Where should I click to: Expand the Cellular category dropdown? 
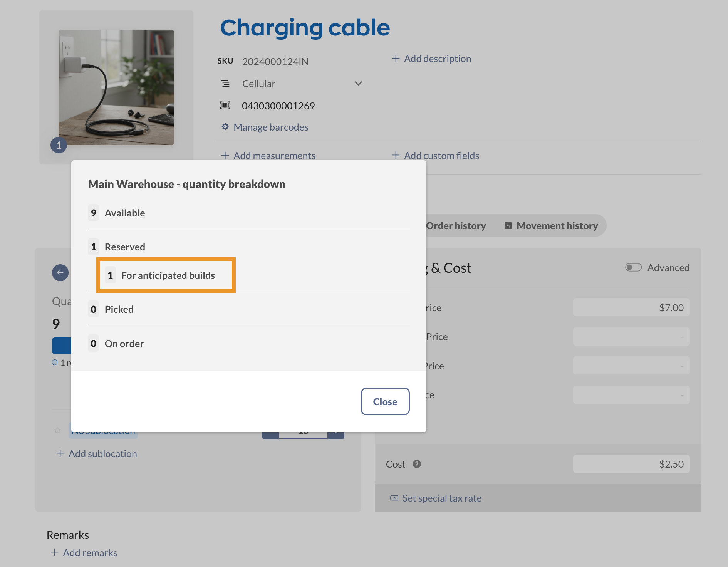pos(358,84)
